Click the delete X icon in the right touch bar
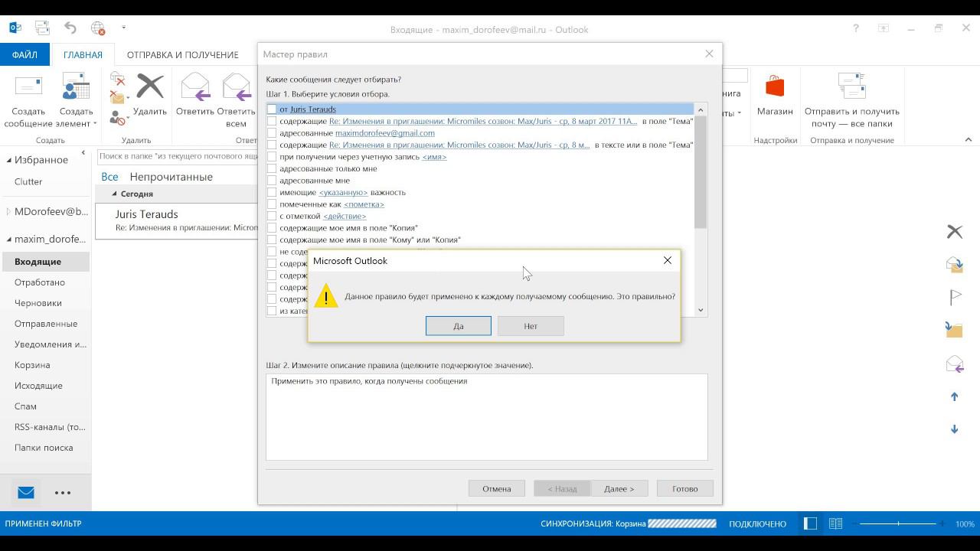This screenshot has width=980, height=551. click(x=955, y=231)
